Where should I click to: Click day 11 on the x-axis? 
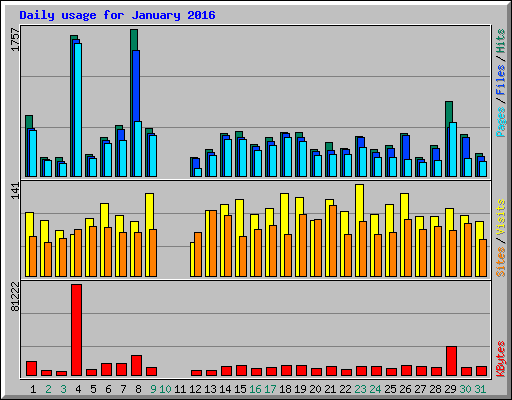180,389
